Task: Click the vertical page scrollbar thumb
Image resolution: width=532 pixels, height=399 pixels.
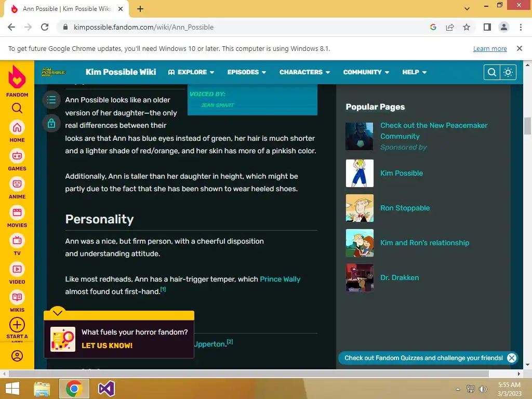Action: click(527, 126)
